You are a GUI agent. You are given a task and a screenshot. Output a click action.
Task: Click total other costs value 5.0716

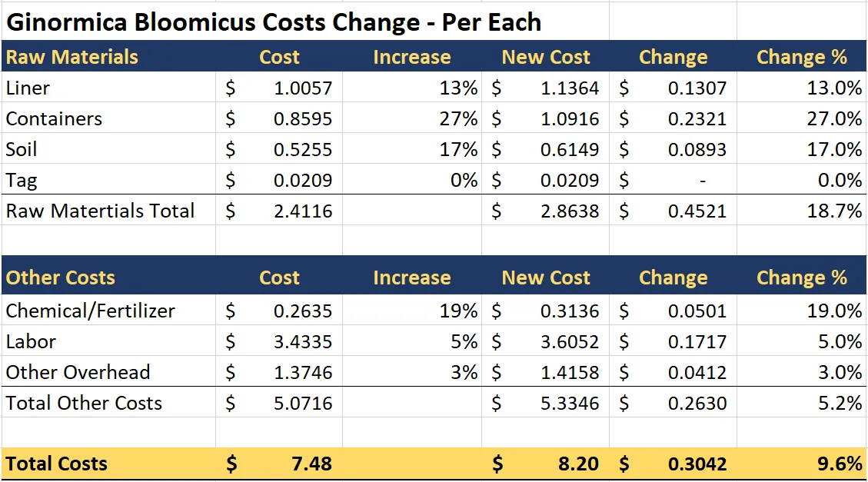(303, 403)
